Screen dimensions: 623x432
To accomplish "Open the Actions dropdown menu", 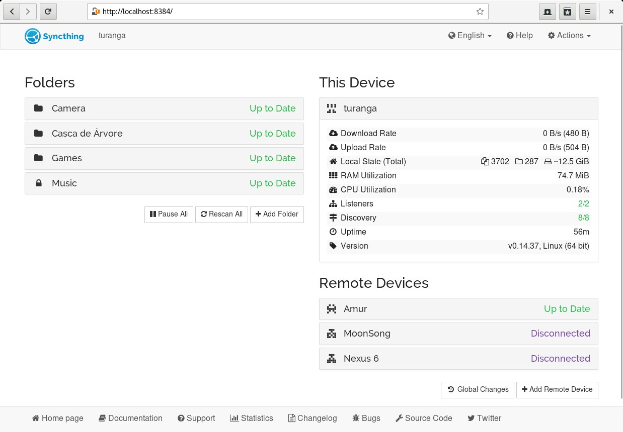I will coord(569,36).
